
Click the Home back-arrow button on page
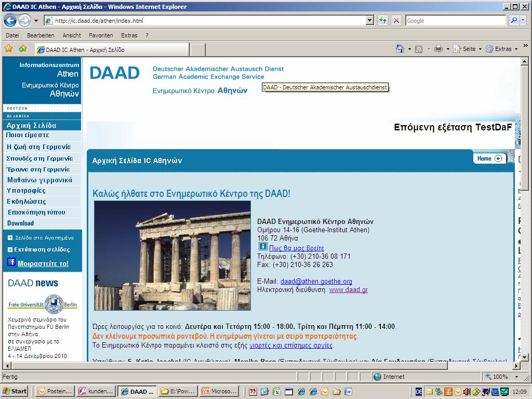pyautogui.click(x=489, y=158)
